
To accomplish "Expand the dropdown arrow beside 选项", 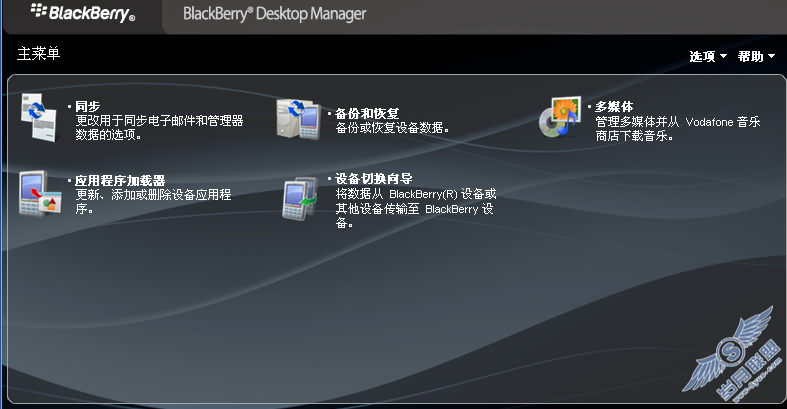I will (723, 56).
